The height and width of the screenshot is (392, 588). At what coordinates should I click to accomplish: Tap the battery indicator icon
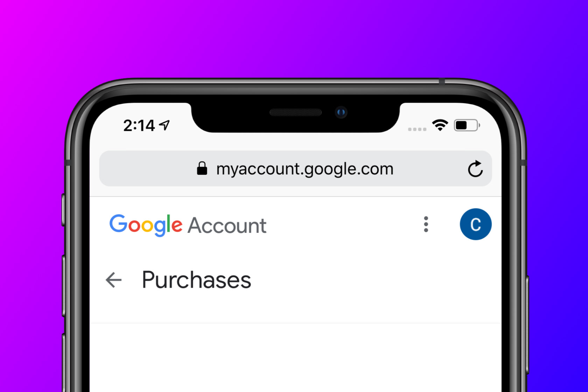467,125
